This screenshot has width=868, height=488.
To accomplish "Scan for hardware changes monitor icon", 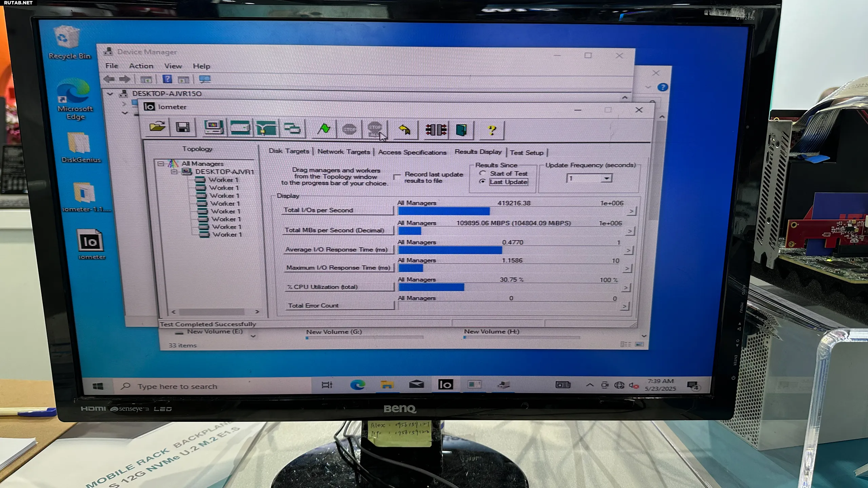I will pyautogui.click(x=204, y=80).
